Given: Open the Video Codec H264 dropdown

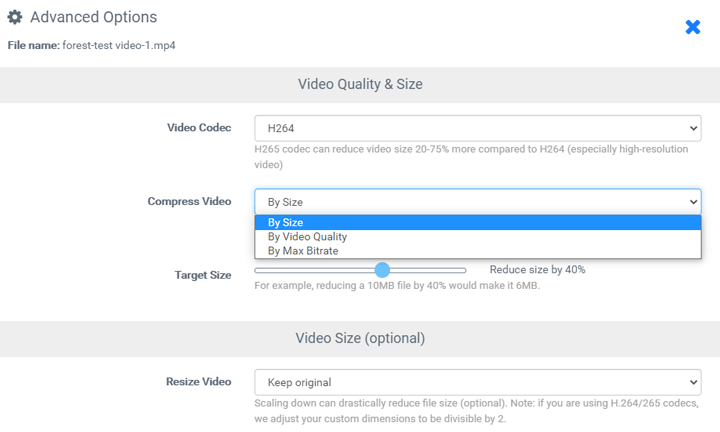Looking at the screenshot, I should point(477,128).
